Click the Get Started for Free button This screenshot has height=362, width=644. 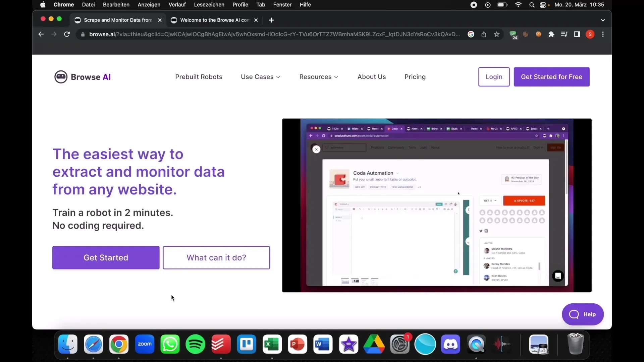pos(551,77)
